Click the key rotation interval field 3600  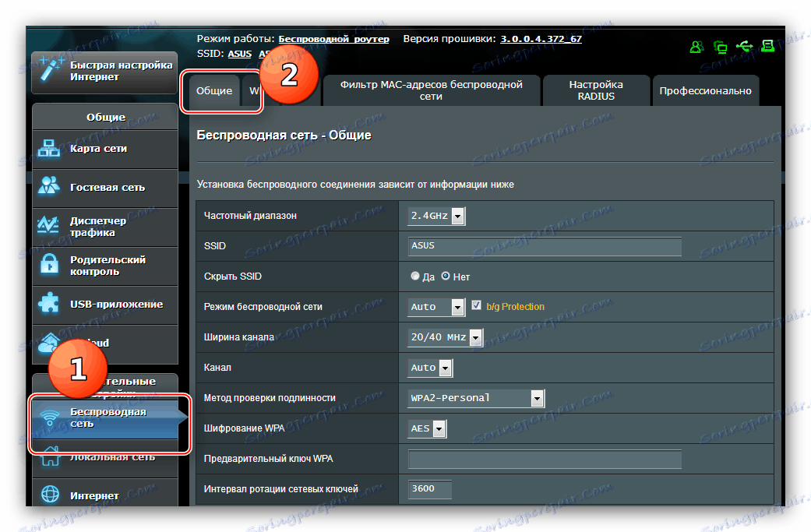click(430, 489)
